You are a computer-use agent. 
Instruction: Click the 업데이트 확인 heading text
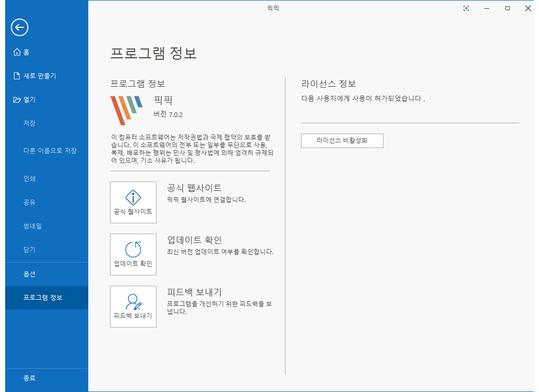[x=194, y=240]
